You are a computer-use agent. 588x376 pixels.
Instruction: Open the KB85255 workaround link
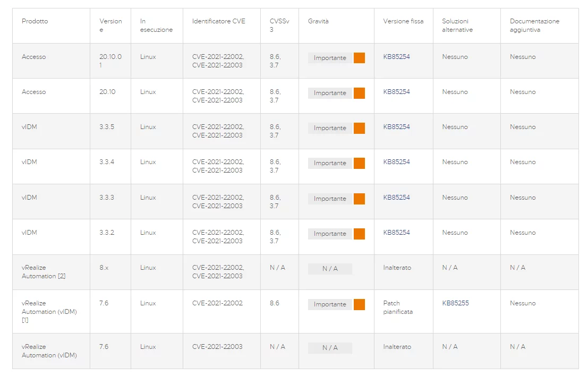pyautogui.click(x=455, y=303)
